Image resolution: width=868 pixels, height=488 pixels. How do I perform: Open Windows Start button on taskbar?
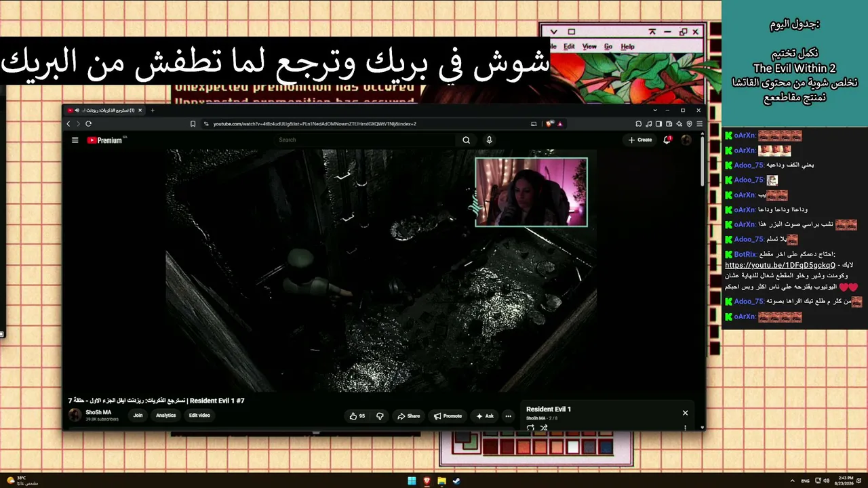(412, 481)
